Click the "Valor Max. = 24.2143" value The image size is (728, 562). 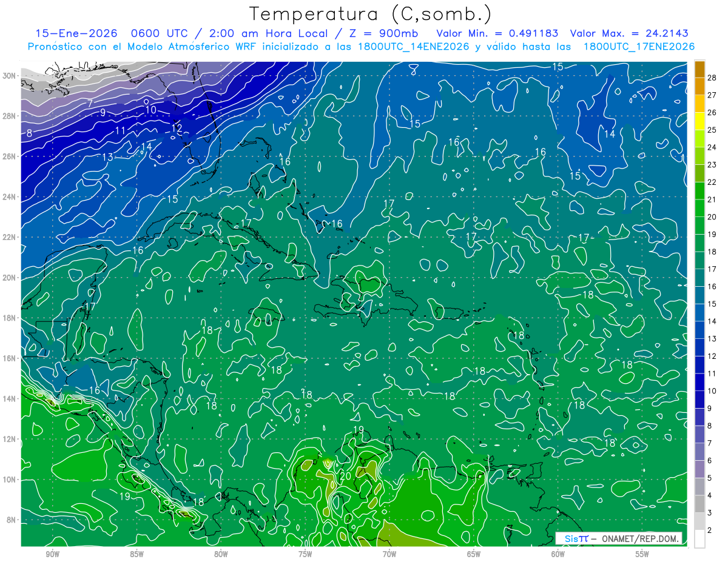(x=629, y=33)
